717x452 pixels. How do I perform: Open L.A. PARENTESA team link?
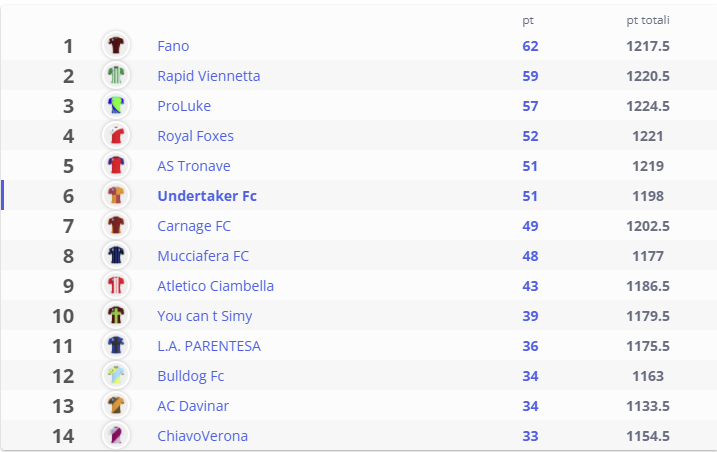pyautogui.click(x=209, y=346)
